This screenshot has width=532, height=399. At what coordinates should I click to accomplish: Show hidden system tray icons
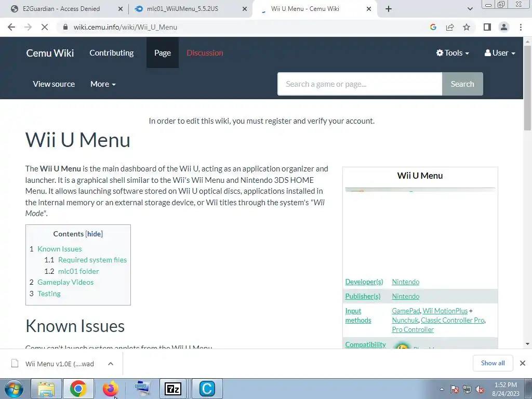[442, 389]
